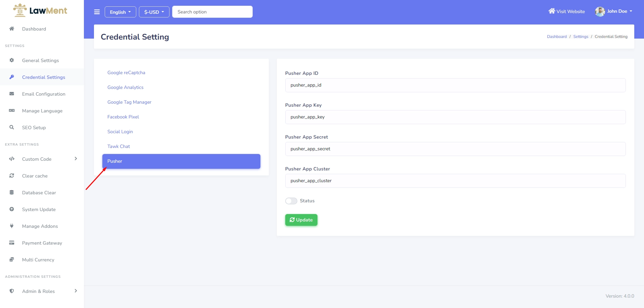The image size is (644, 308).
Task: Click the Settings breadcrumb link
Action: pyautogui.click(x=581, y=37)
